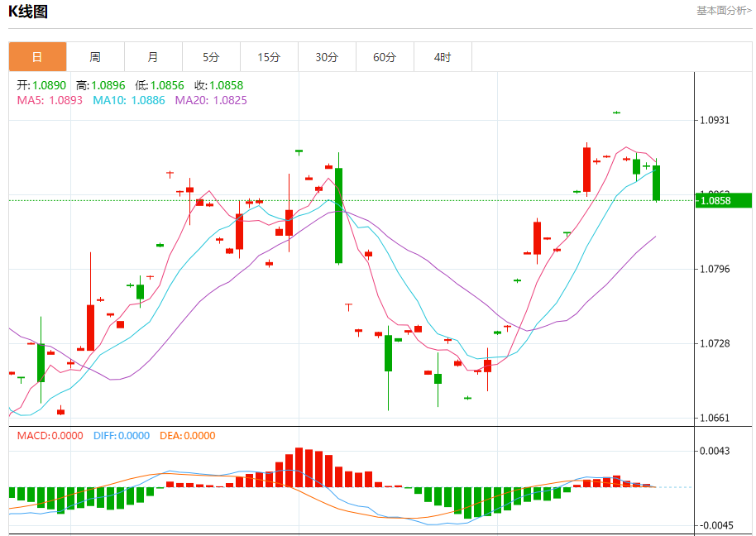Select the 日 daily chart tab
This screenshot has height=536, width=756.
pyautogui.click(x=37, y=57)
